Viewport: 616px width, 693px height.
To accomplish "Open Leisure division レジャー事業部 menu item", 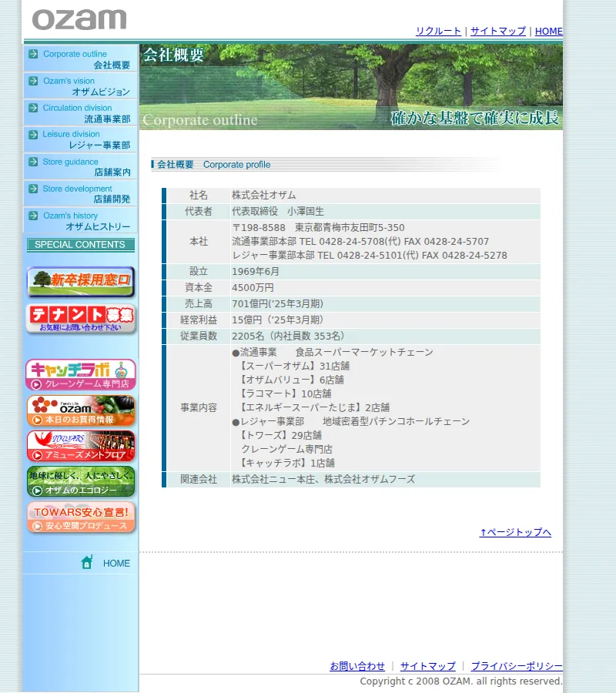I will pos(80,139).
